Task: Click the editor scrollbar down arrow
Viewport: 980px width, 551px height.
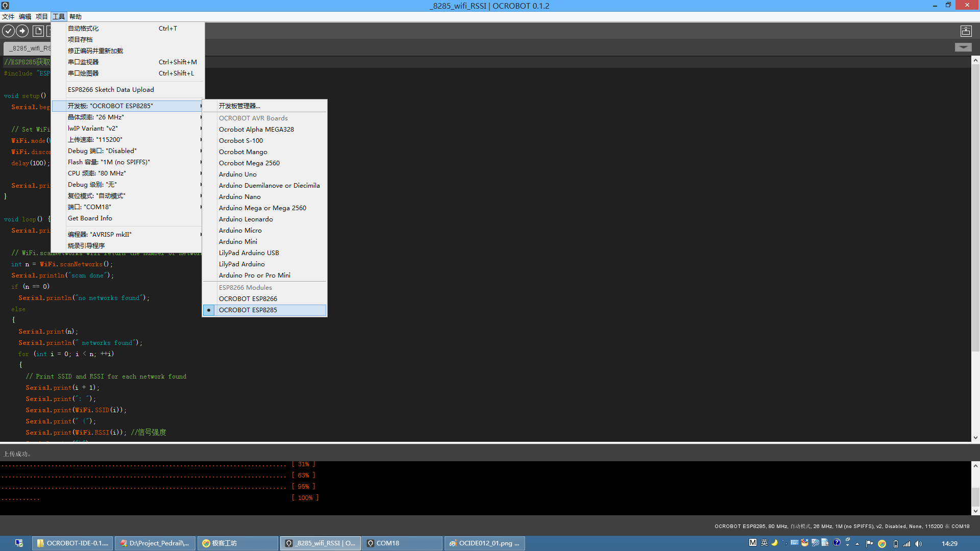Action: click(x=975, y=438)
